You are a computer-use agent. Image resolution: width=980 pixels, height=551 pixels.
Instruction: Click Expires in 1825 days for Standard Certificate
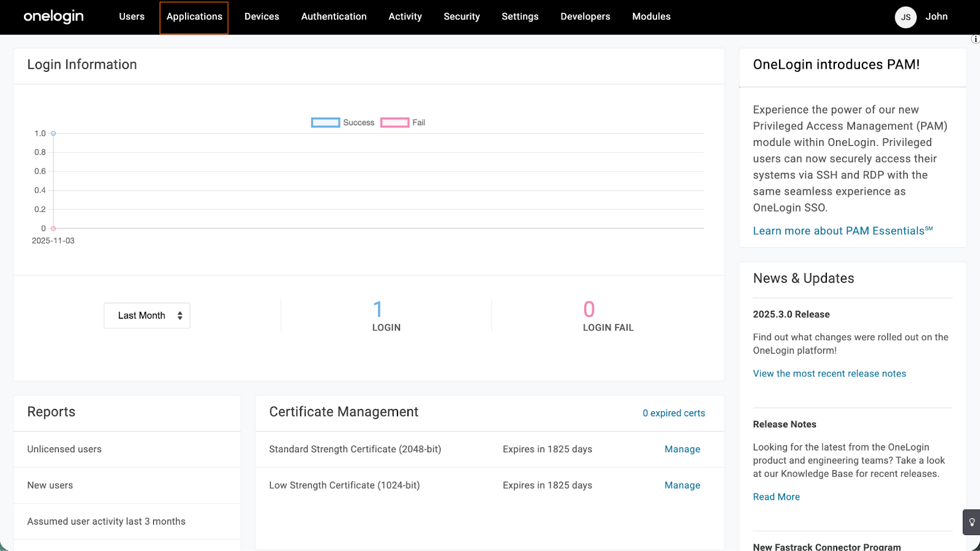[548, 449]
